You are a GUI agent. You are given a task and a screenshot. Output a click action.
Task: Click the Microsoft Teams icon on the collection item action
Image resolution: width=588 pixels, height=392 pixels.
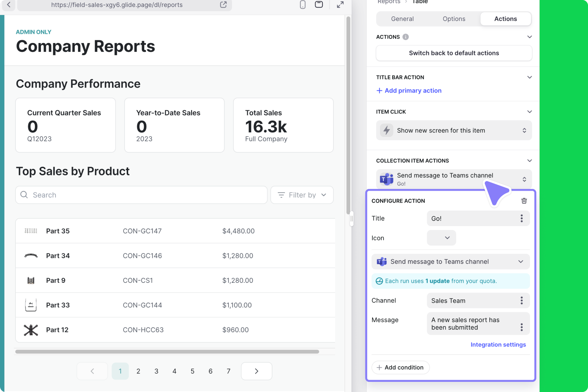[386, 179]
